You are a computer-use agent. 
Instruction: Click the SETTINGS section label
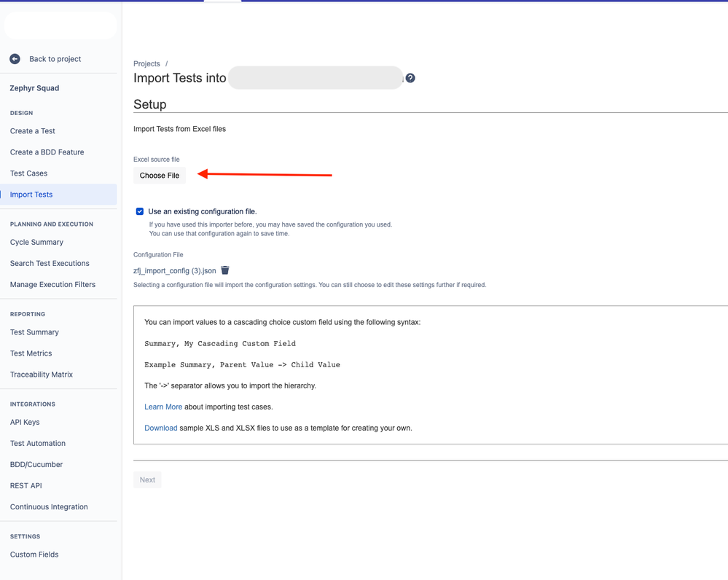[25, 537]
